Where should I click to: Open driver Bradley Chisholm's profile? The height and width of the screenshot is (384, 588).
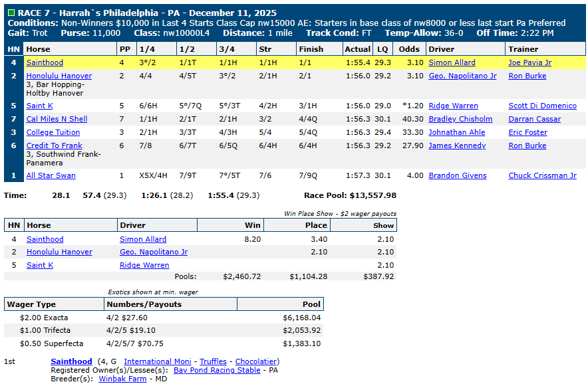pos(460,119)
